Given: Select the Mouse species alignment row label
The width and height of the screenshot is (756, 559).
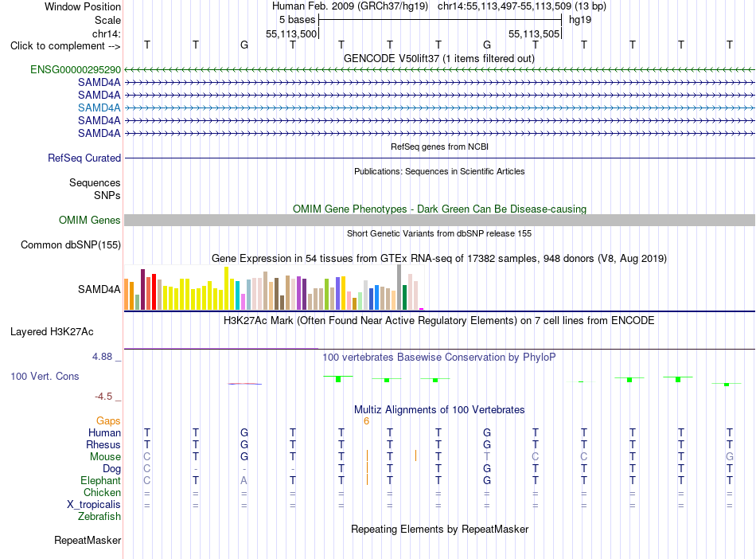Looking at the screenshot, I should coord(105,457).
